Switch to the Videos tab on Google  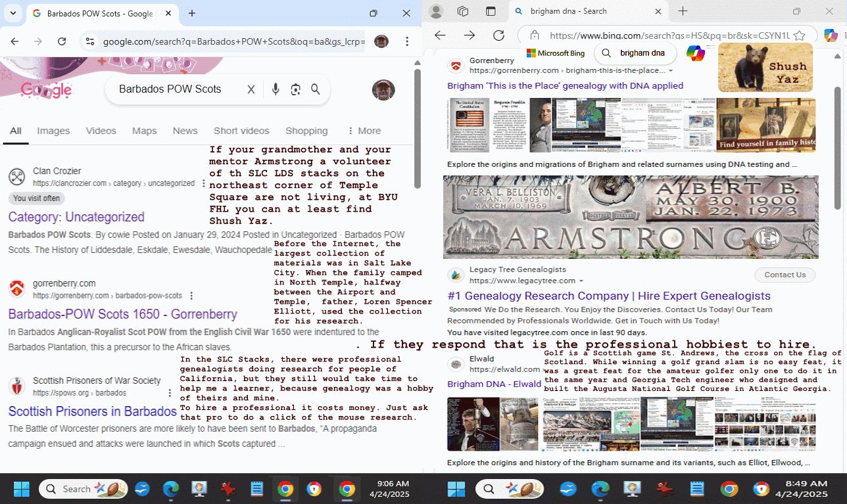pos(101,131)
